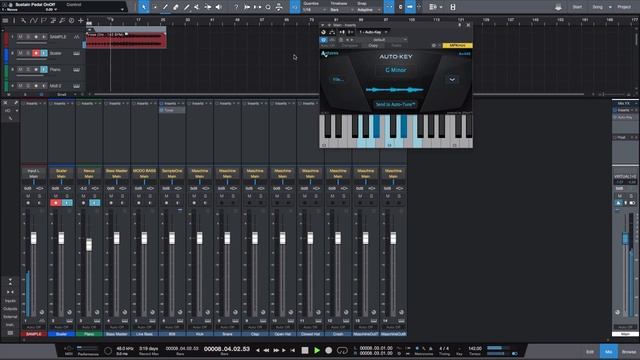This screenshot has height=360, width=640.
Task: Select the Arrow tool in the toolbar
Action: click(x=144, y=7)
